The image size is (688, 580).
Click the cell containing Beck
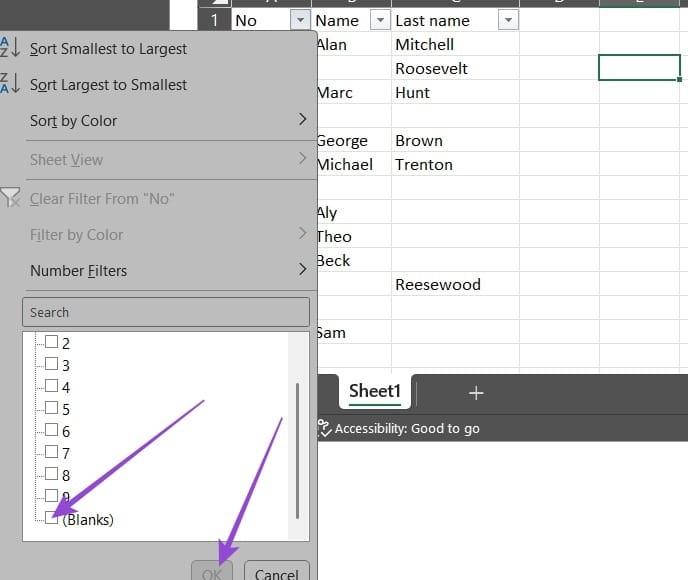pos(354,261)
